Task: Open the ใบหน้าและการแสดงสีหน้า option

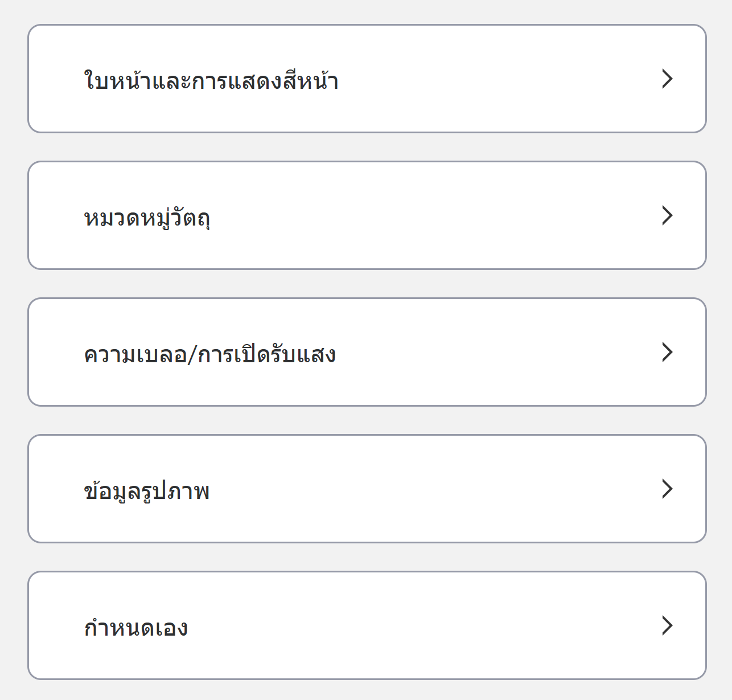Action: [367, 79]
